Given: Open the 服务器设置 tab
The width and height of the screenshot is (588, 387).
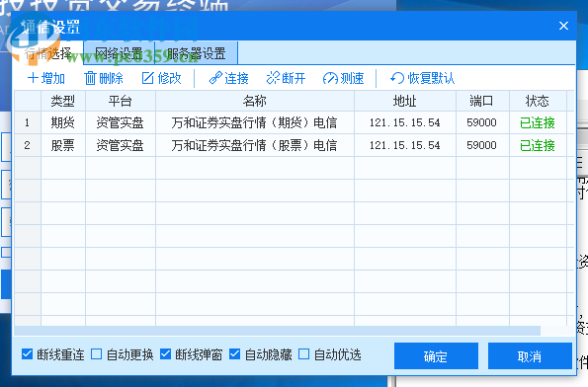Looking at the screenshot, I should coord(196,53).
